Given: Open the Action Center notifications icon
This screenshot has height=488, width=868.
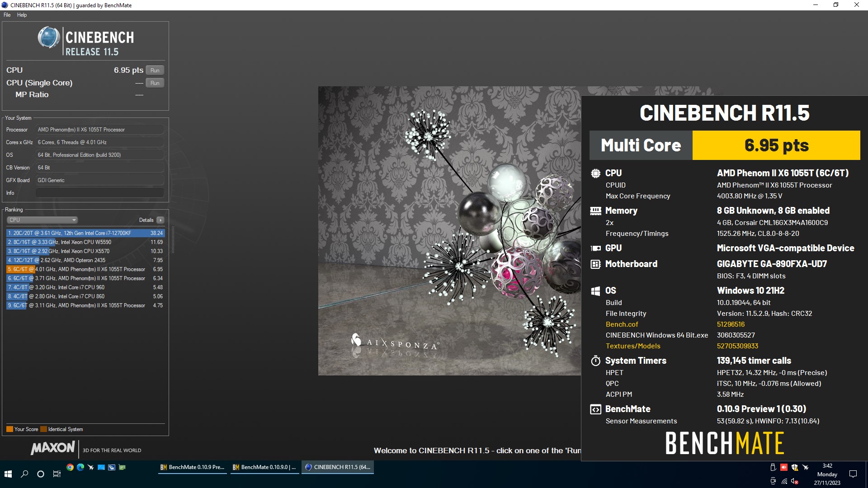Looking at the screenshot, I should click(x=853, y=474).
